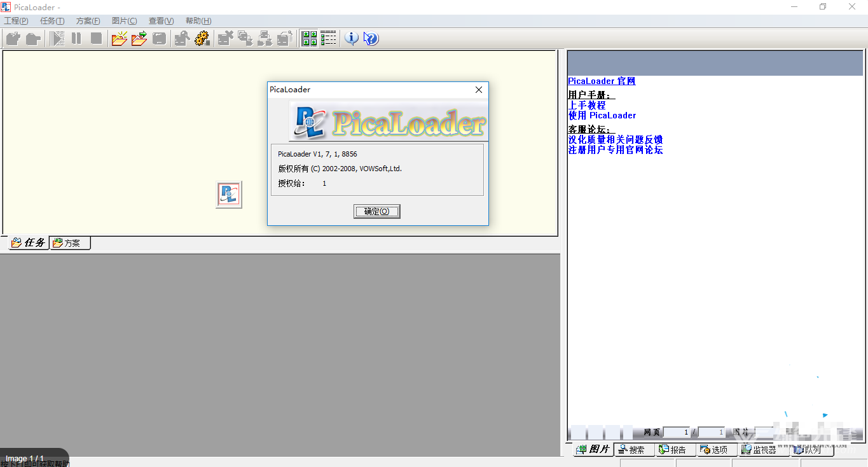Click the 用户手册 heading

(591, 95)
